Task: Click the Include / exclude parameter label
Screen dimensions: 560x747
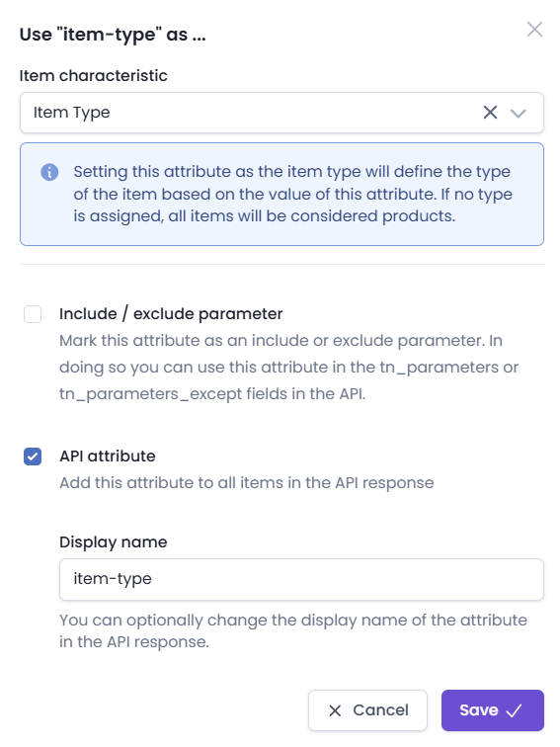Action: click(x=171, y=314)
